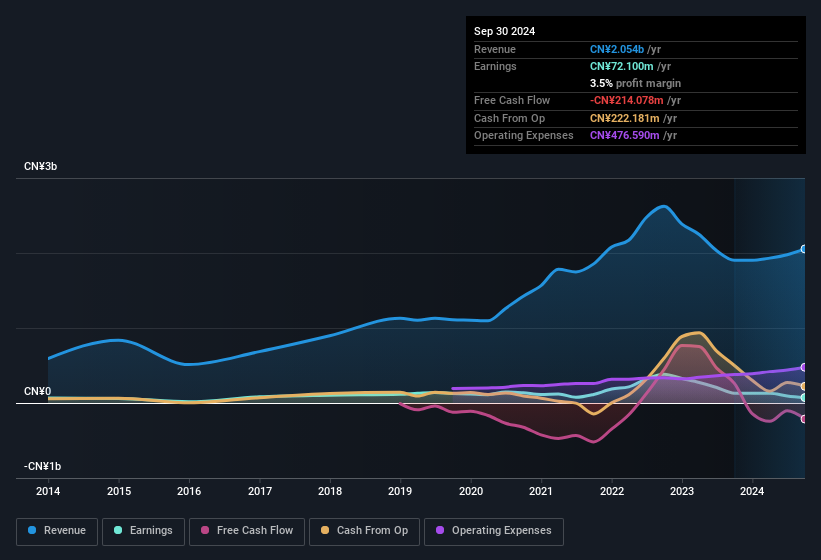821x560 pixels.
Task: Click the 2021 x-axis label
Action: 541,491
